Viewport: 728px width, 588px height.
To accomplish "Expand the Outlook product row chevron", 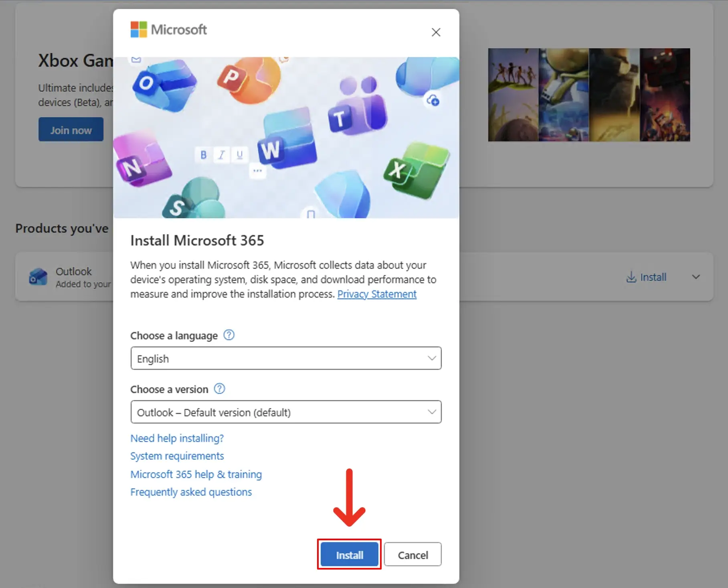I will 696,277.
